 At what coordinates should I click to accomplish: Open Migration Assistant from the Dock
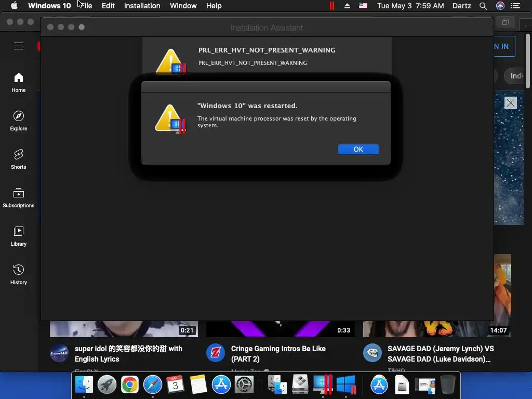click(x=277, y=385)
